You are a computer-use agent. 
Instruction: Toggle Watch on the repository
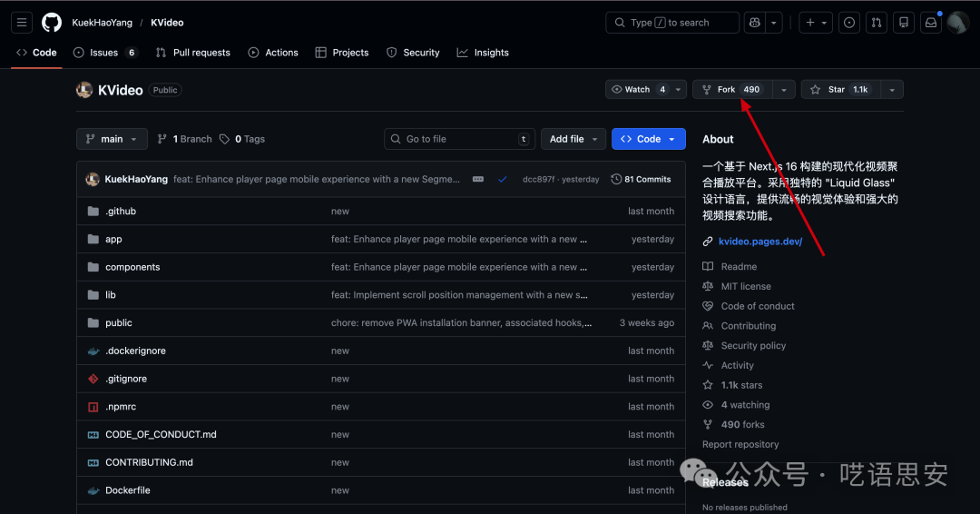638,89
